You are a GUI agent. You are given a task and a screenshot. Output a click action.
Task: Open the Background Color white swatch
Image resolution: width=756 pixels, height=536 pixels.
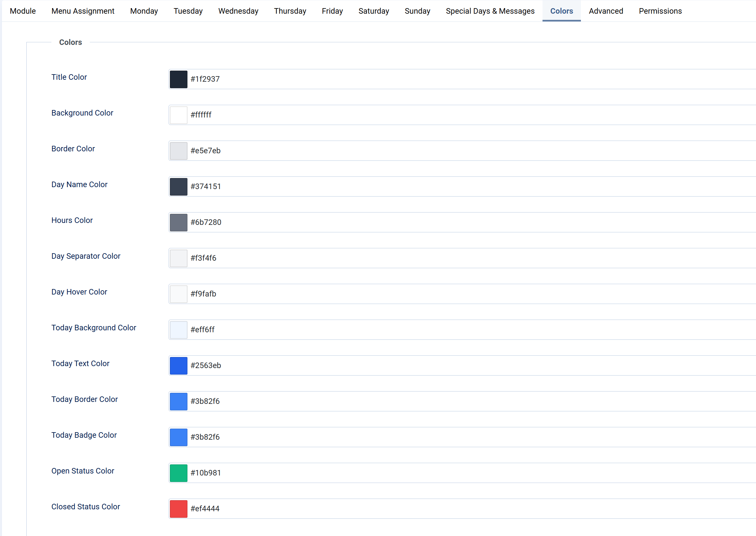tap(179, 115)
